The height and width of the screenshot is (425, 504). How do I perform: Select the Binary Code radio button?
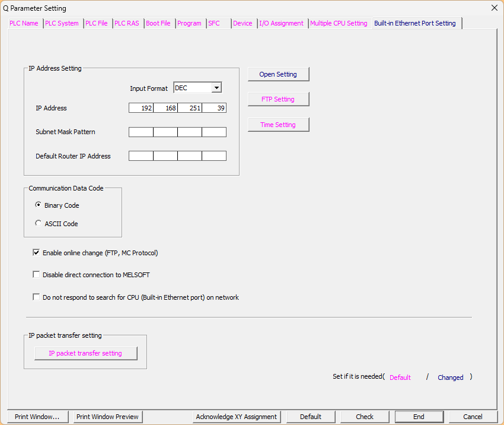[39, 205]
